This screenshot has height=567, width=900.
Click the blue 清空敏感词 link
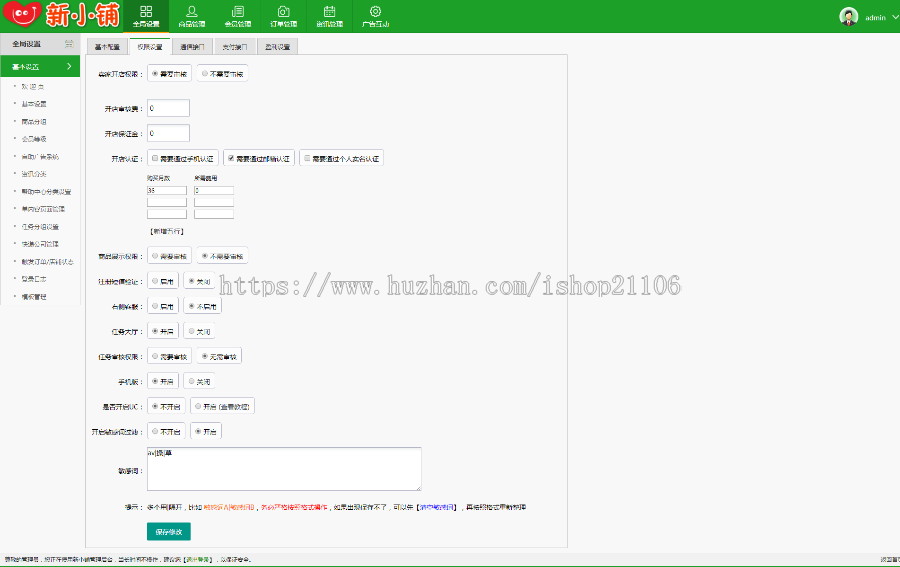437,507
